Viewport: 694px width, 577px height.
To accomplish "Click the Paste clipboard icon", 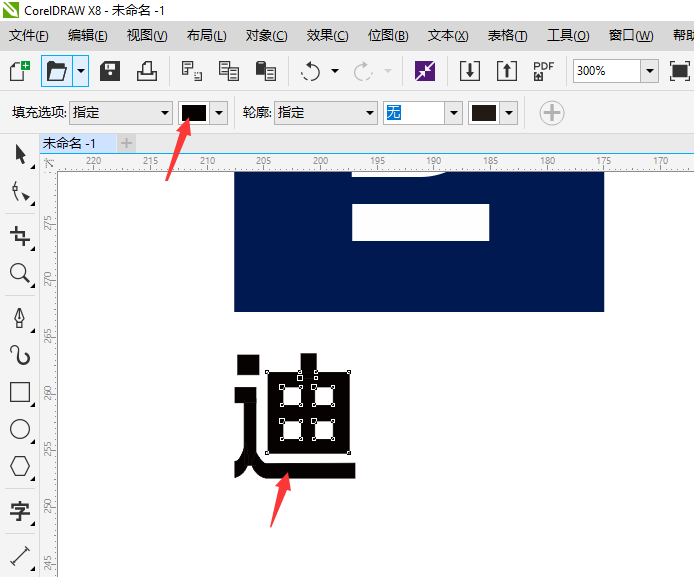I will (266, 71).
